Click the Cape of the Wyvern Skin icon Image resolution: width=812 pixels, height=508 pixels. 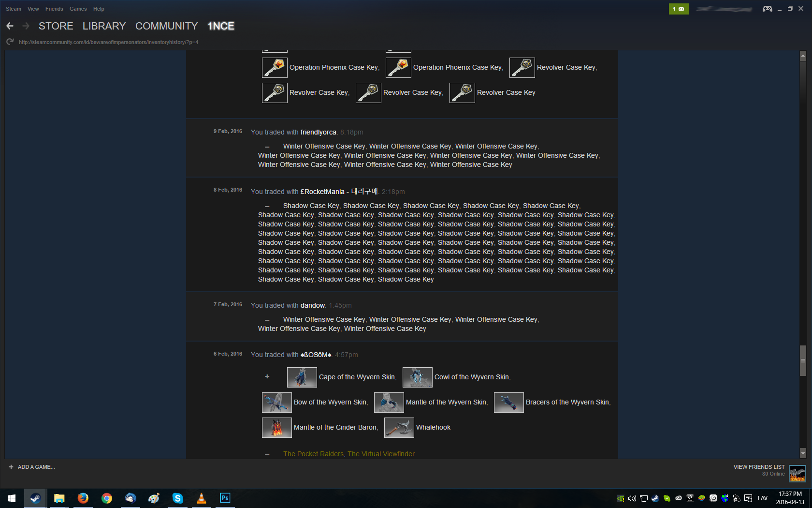pos(302,377)
